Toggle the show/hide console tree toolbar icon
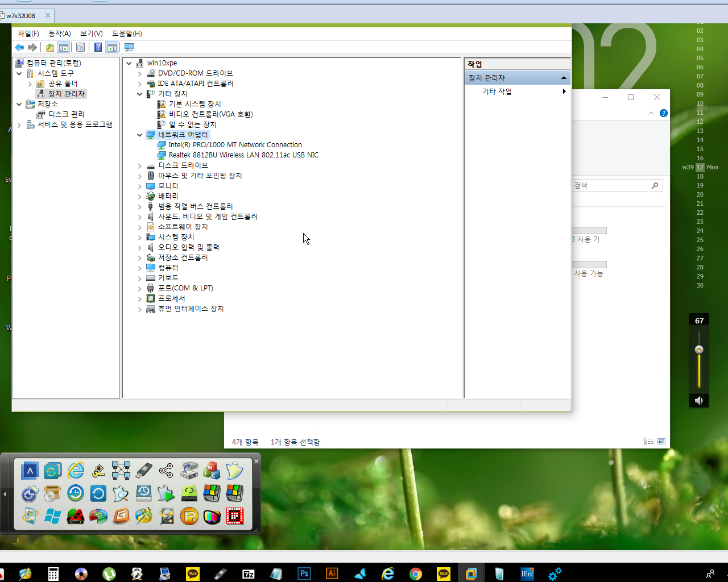Viewport: 728px width, 582px height. [64, 47]
